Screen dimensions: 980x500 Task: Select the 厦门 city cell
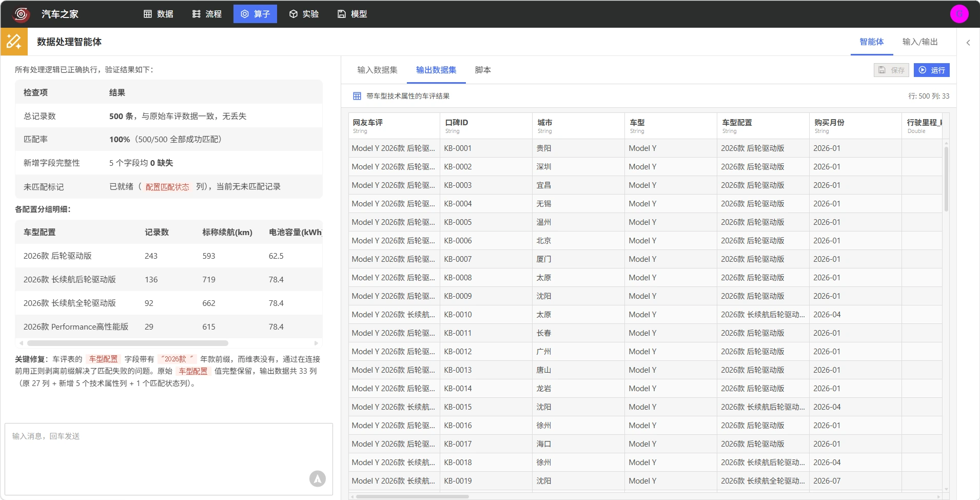578,259
